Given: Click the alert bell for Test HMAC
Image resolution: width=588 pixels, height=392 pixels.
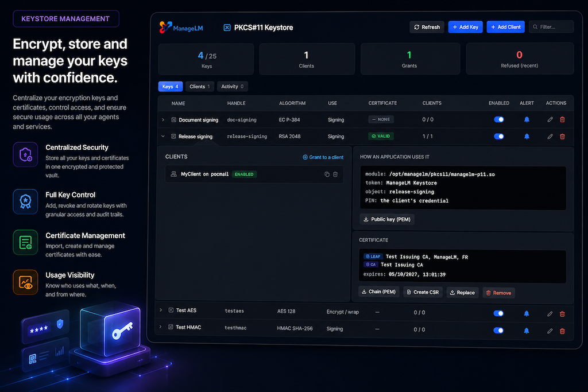Looking at the screenshot, I should click(x=527, y=331).
